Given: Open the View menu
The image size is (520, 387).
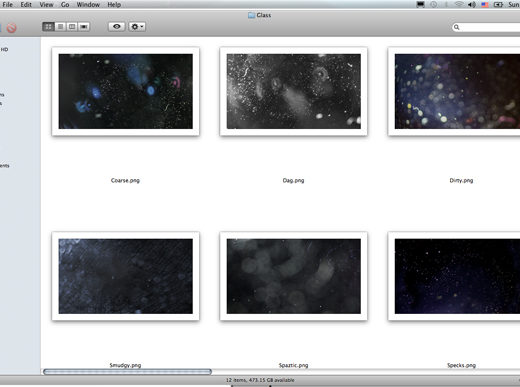Looking at the screenshot, I should coord(46,5).
